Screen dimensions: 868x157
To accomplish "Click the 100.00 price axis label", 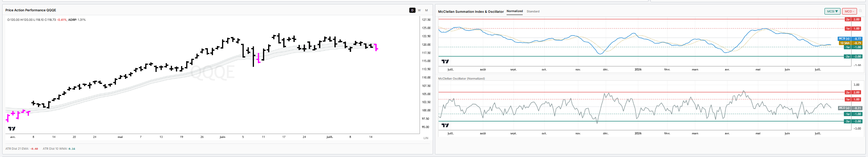I will coord(426,110).
